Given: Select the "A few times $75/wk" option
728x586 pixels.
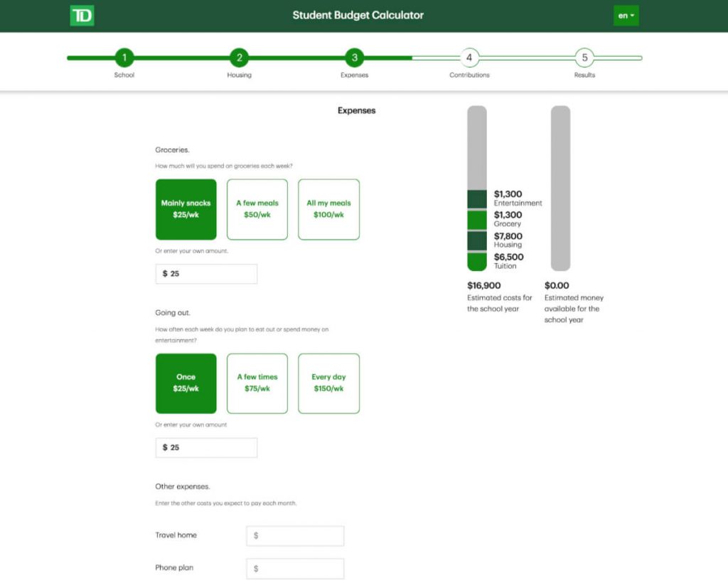Looking at the screenshot, I should pos(257,383).
